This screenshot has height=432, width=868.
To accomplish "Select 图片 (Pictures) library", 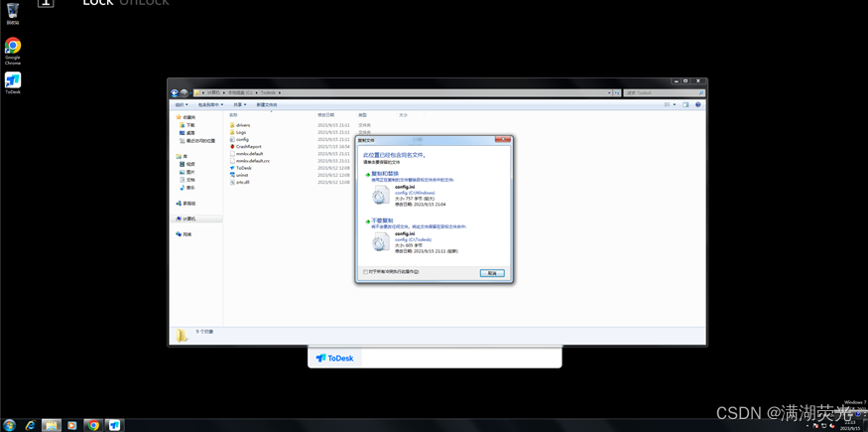I will [186, 172].
